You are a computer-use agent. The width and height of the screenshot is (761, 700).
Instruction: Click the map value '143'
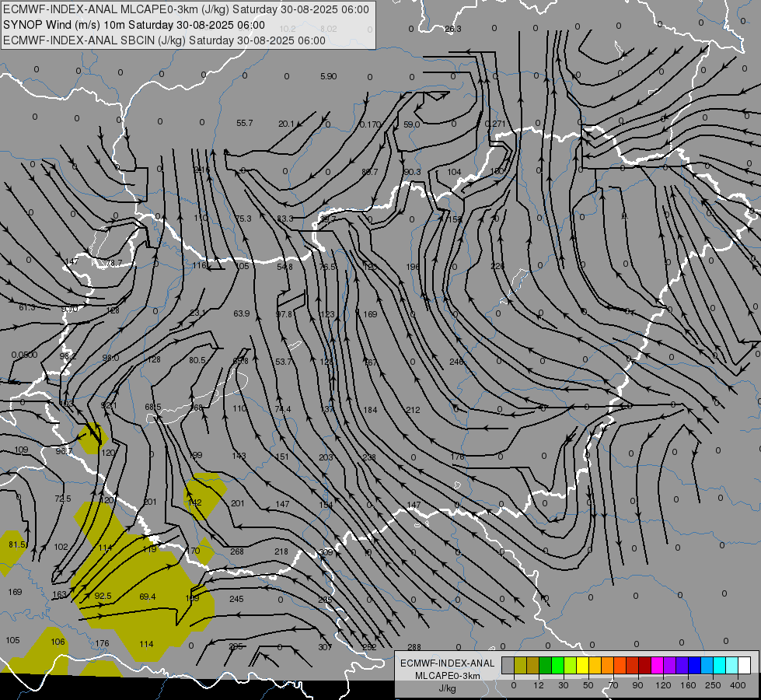coord(239,456)
